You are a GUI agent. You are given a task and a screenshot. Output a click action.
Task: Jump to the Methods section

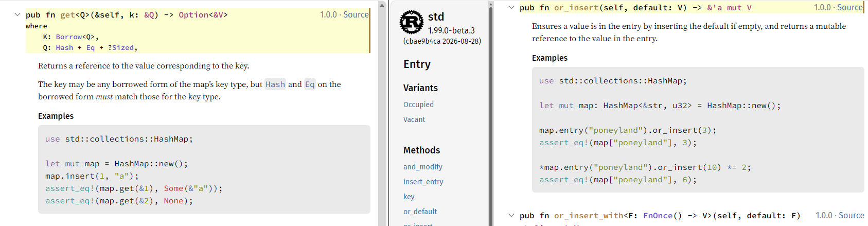[x=421, y=150]
